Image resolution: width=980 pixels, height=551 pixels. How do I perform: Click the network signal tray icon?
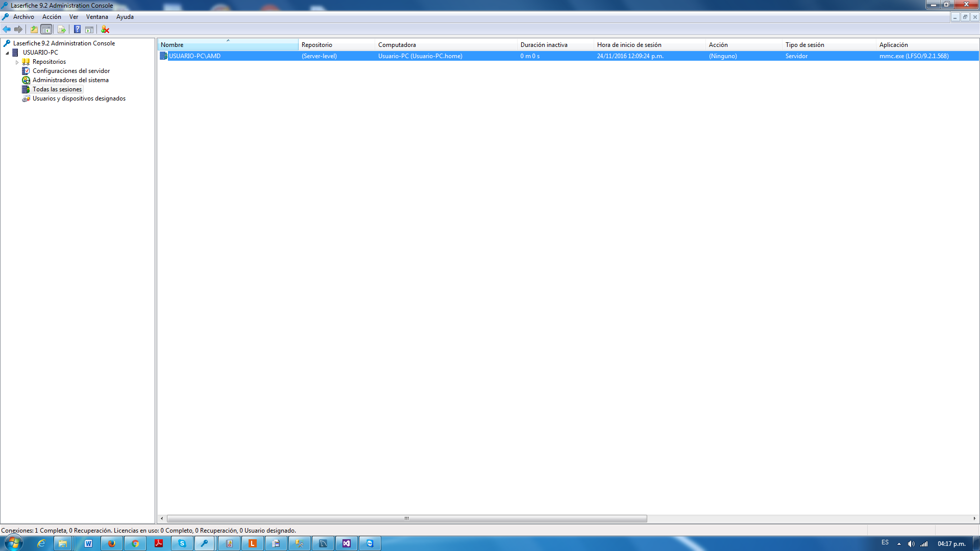924,544
